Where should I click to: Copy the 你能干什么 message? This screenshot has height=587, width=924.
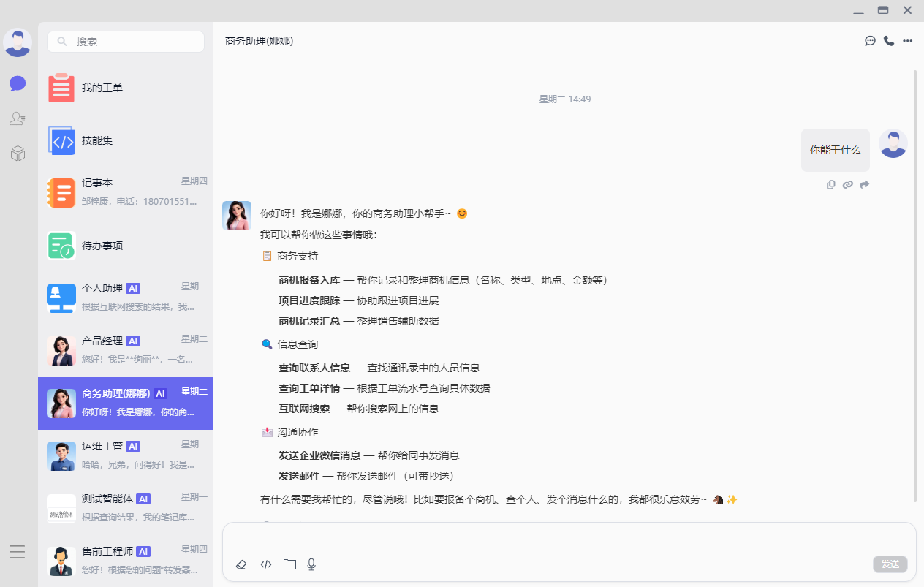coord(831,185)
